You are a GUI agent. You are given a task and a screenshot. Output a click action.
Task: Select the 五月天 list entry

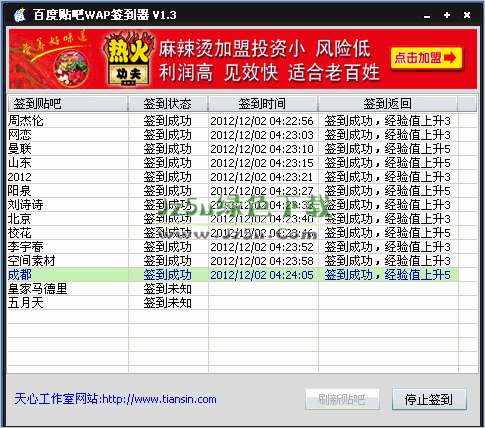click(233, 303)
